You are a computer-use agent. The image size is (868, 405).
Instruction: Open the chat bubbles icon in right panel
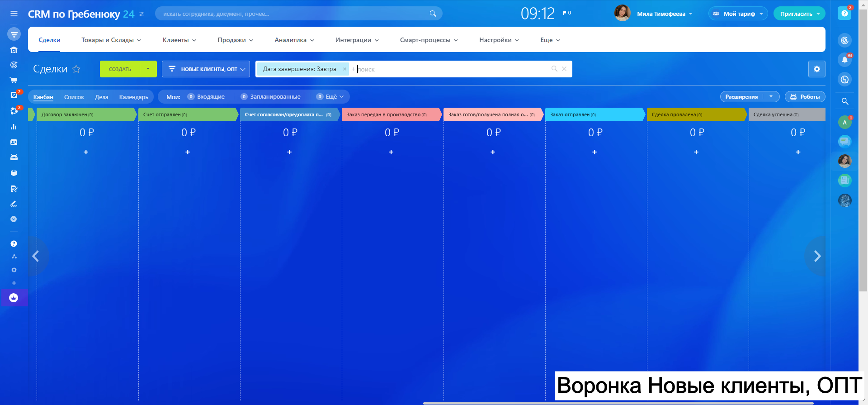pos(844,142)
